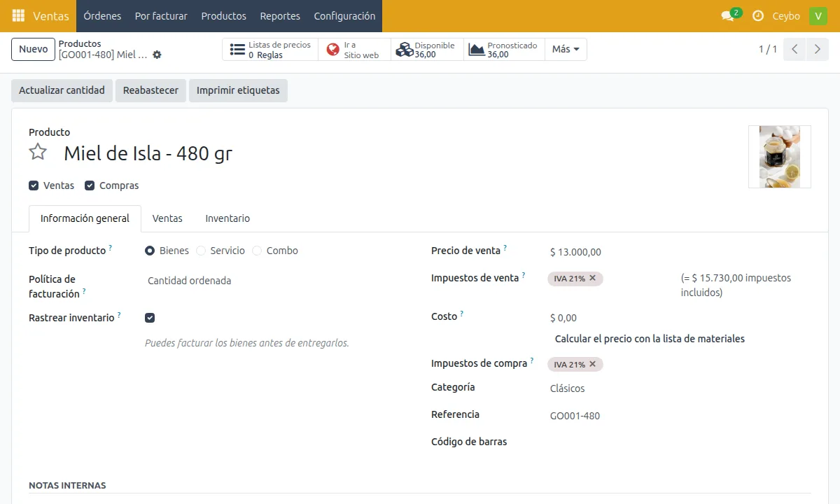The width and height of the screenshot is (840, 504).
Task: Switch to the Ventas tab
Action: (167, 218)
